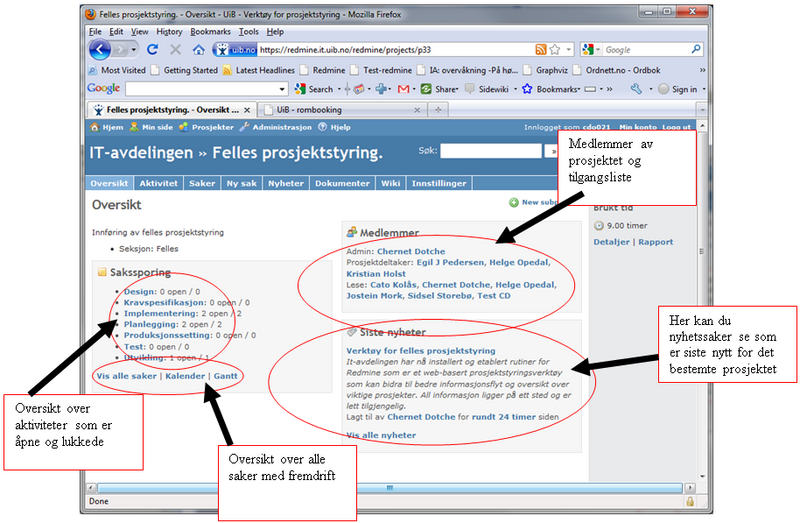This screenshot has width=800, height=523.
Task: Open the Rapport link under time spent
Action: 656,242
